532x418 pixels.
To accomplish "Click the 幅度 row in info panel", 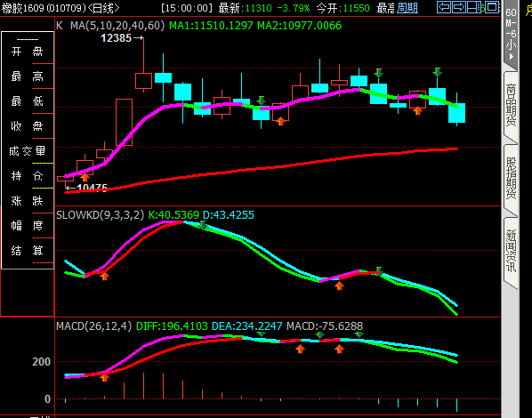I will 28,226.
